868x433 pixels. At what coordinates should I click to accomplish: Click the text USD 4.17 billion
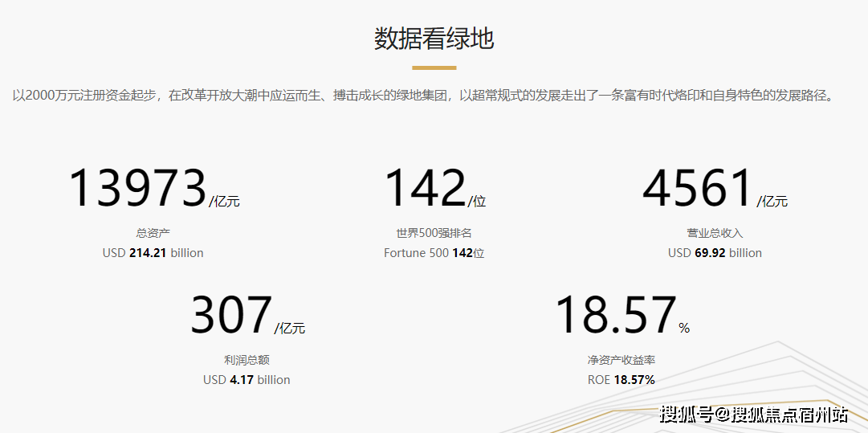pos(247,380)
